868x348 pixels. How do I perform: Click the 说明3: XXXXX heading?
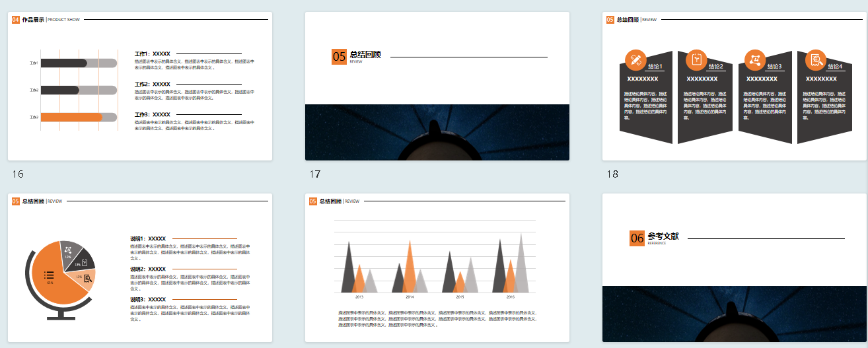[148, 300]
